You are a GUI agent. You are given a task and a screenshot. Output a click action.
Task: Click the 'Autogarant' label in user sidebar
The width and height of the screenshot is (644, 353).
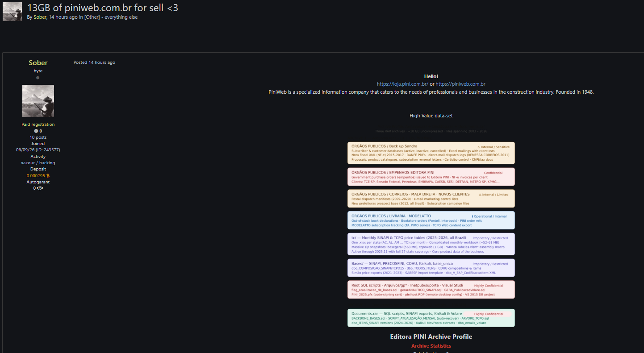[x=38, y=182]
